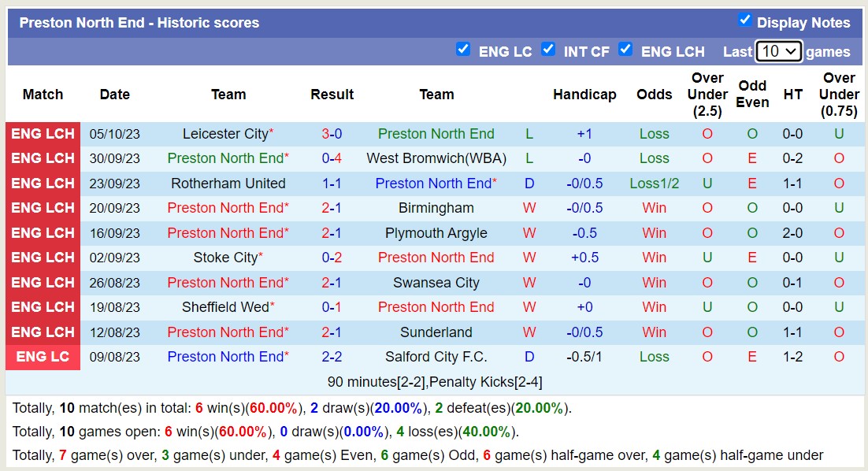Disable the INT CF filter checkbox
This screenshot has width=868, height=471.
click(548, 49)
